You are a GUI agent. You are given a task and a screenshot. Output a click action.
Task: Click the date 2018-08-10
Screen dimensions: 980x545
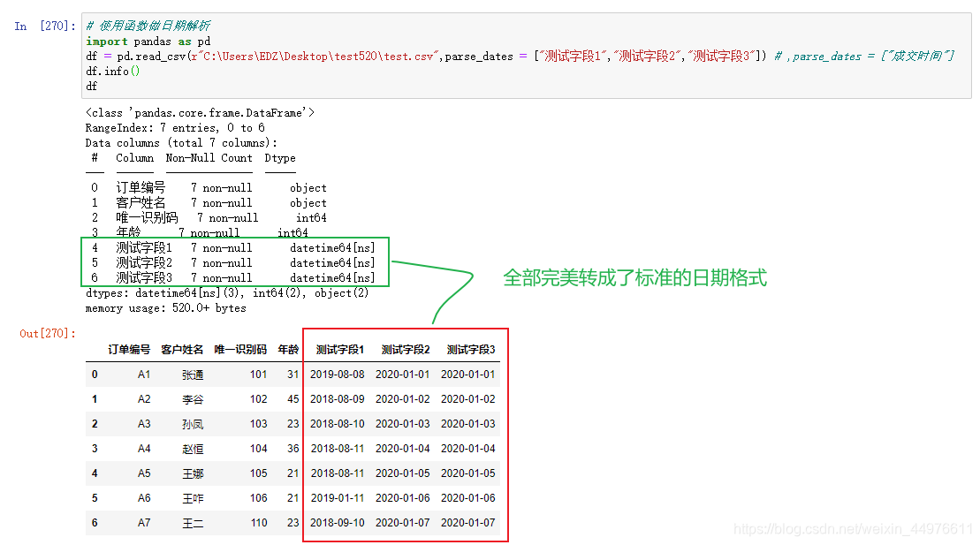click(337, 424)
